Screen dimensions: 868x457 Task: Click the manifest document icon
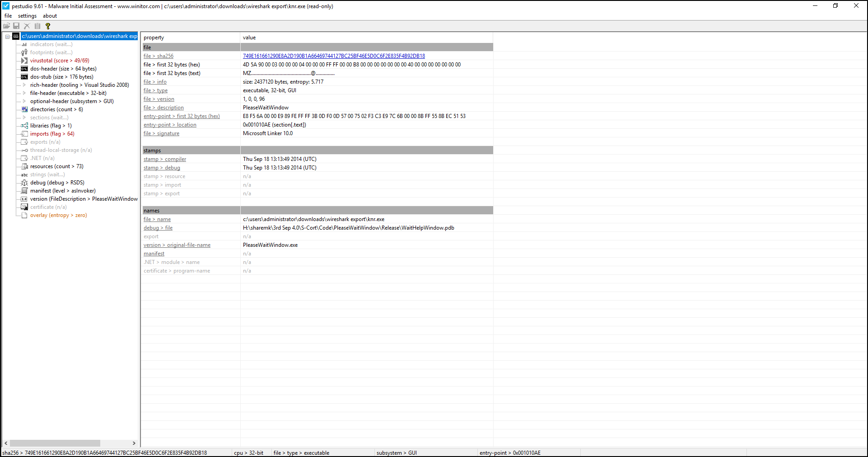24,191
